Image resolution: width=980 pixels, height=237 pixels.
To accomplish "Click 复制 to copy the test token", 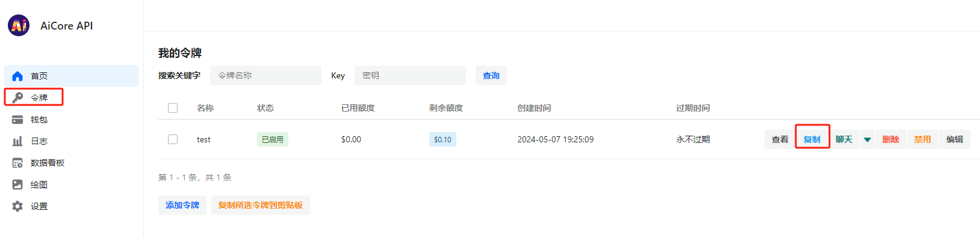I will pyautogui.click(x=812, y=139).
